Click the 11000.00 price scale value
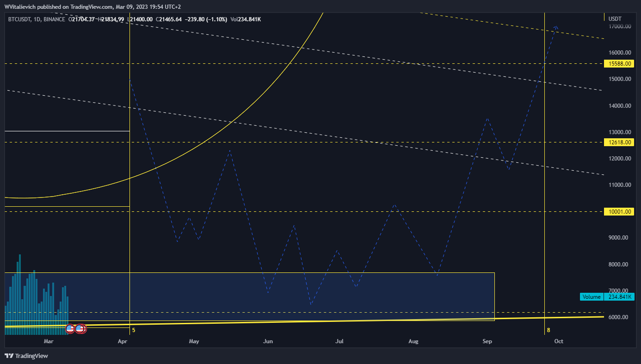The image size is (641, 364). (620, 185)
